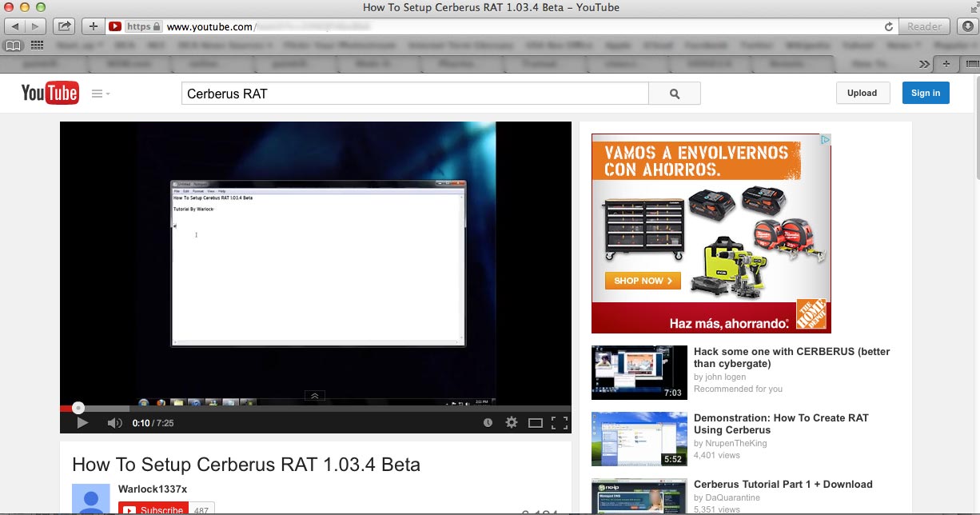Mute the video using the speaker icon
980x515 pixels.
click(114, 423)
